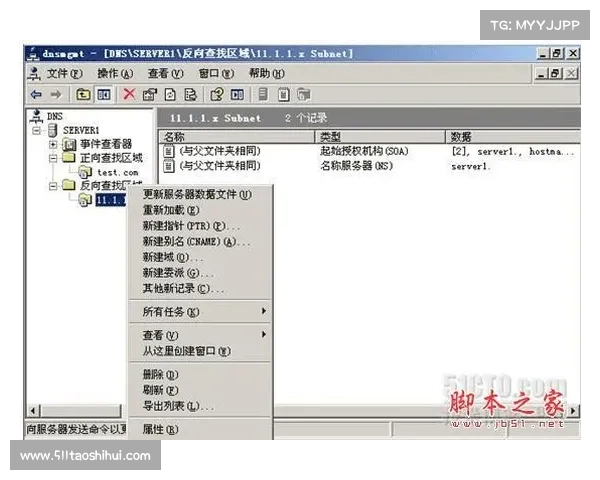Open the 帮助(H) menu
600x480 pixels.
[x=267, y=73]
